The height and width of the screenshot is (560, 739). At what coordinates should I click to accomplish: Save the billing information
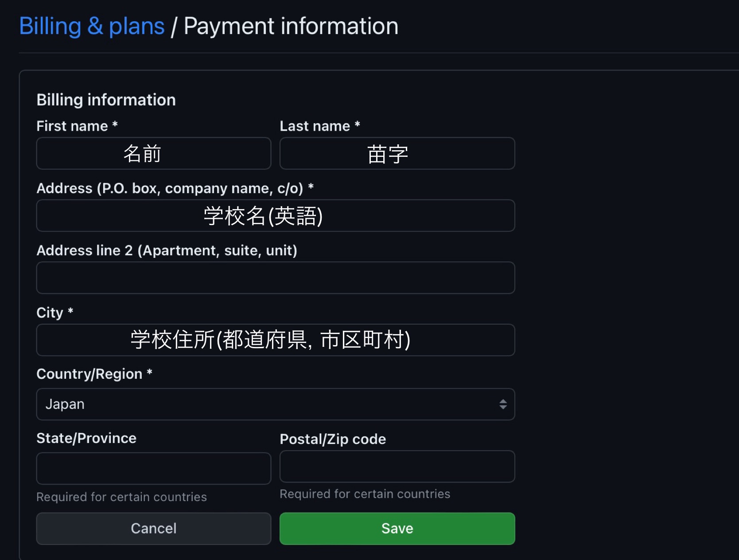pos(397,528)
